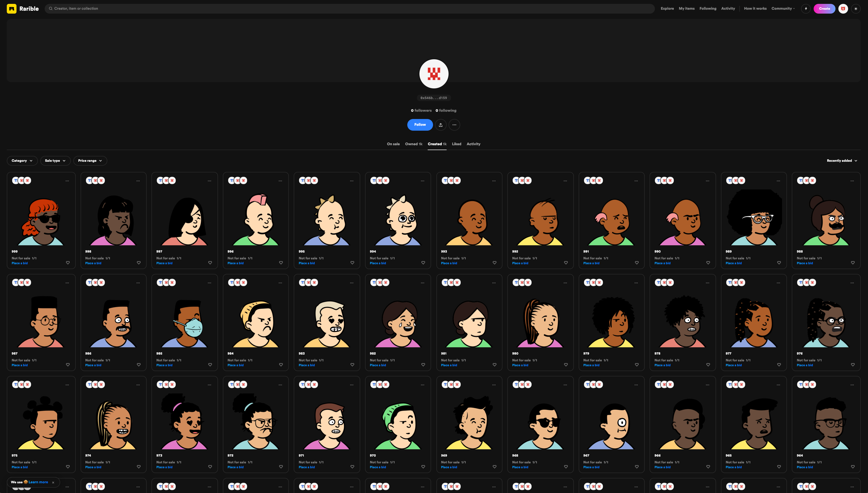Image resolution: width=868 pixels, height=493 pixels.
Task: Open options menu on card 997
Action: [x=209, y=181]
